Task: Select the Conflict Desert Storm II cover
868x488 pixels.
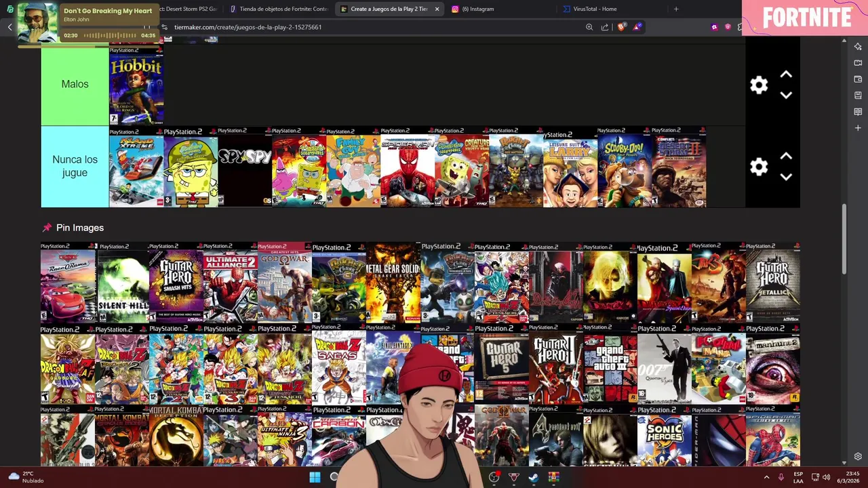Action: 679,167
